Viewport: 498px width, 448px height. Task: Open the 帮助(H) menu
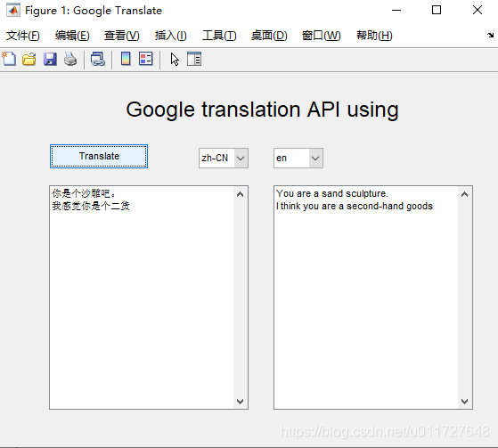[x=374, y=36]
